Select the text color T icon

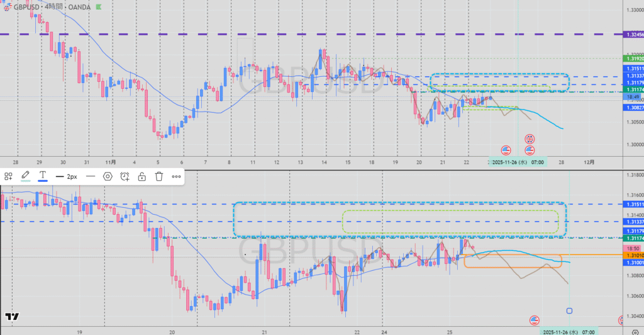(43, 176)
